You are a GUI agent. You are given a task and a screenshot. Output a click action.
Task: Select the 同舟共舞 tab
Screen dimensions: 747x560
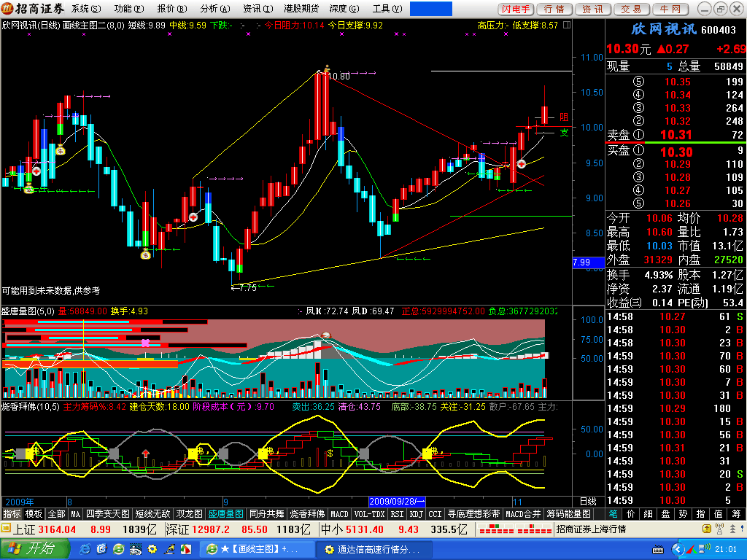pyautogui.click(x=267, y=514)
